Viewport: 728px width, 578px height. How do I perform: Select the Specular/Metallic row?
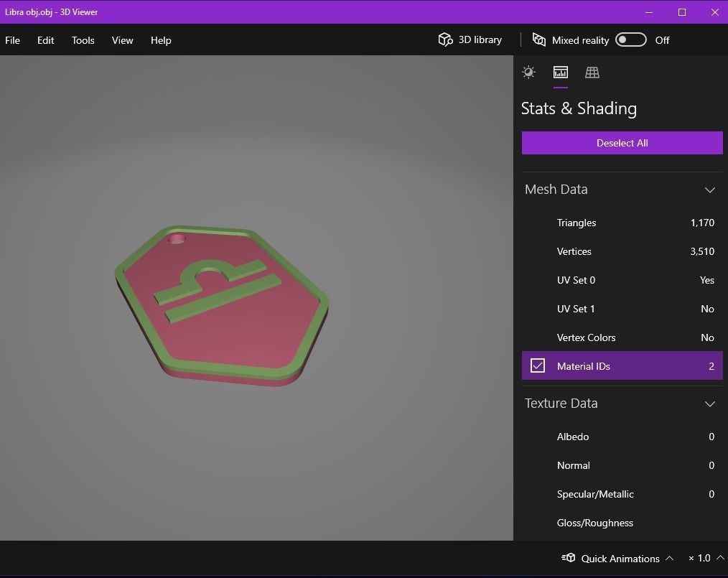622,495
